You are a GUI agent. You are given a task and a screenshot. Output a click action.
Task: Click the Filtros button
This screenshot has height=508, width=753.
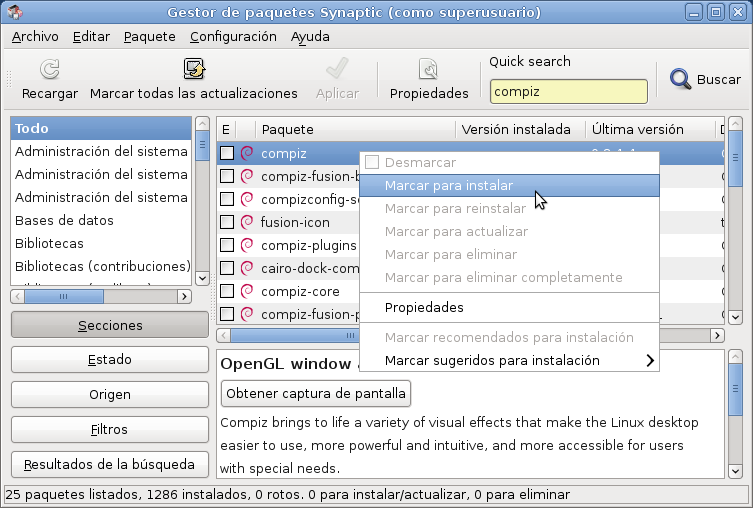click(x=110, y=429)
